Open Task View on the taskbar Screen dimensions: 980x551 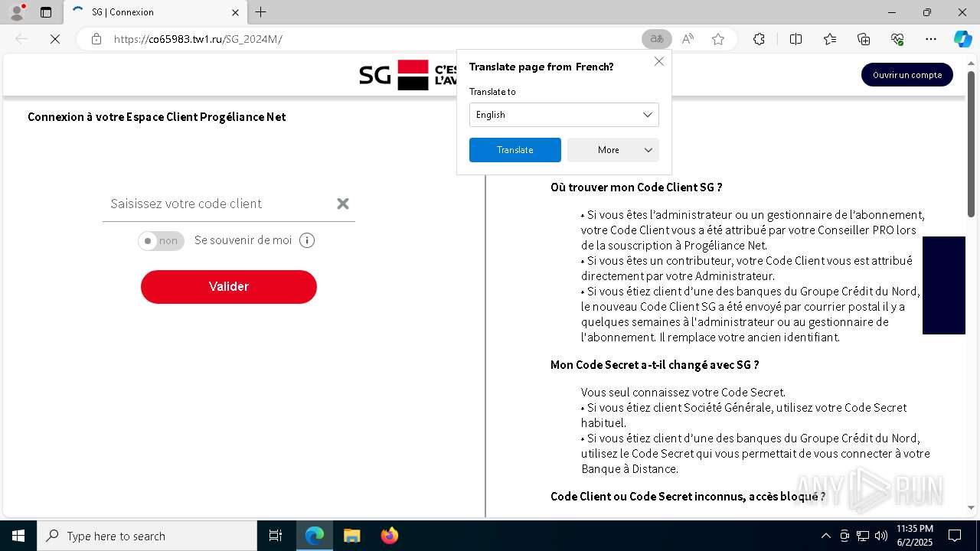point(276,536)
